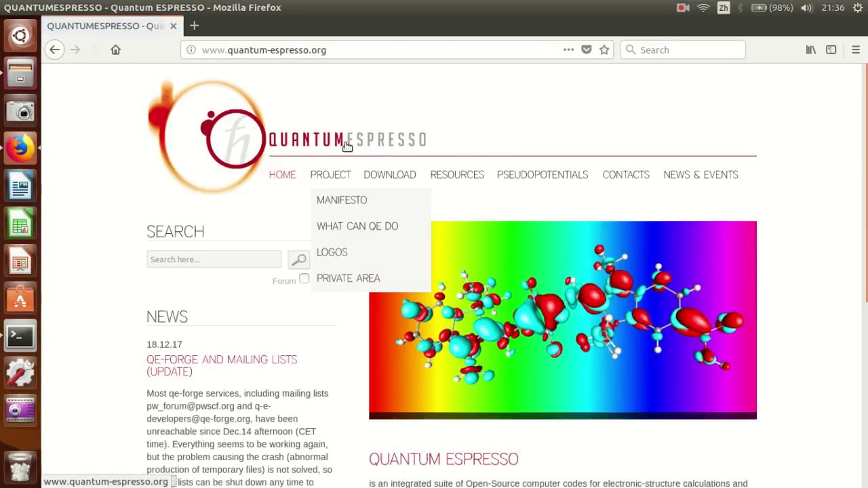This screenshot has width=868, height=488.
Task: Select WHAT CAN QE DO entry
Action: (x=357, y=226)
